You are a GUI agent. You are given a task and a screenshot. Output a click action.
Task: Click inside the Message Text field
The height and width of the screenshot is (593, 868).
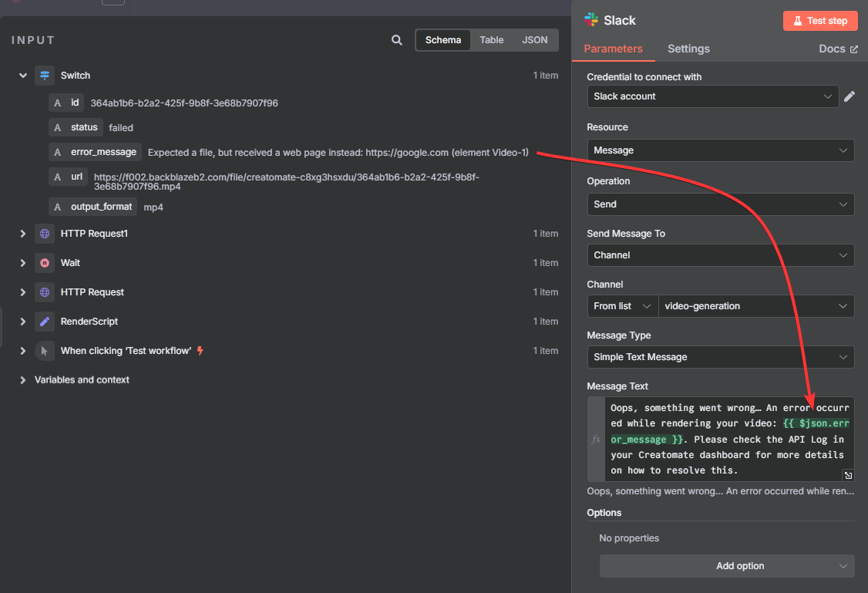pyautogui.click(x=728, y=439)
